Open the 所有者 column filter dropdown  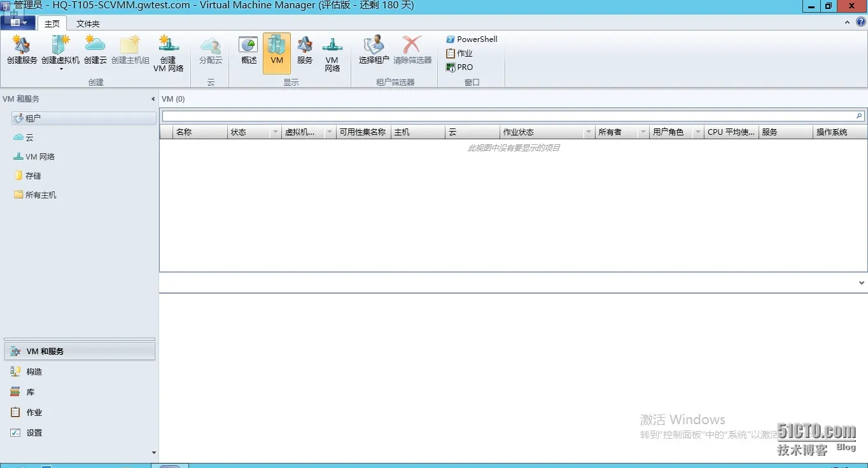pos(643,132)
